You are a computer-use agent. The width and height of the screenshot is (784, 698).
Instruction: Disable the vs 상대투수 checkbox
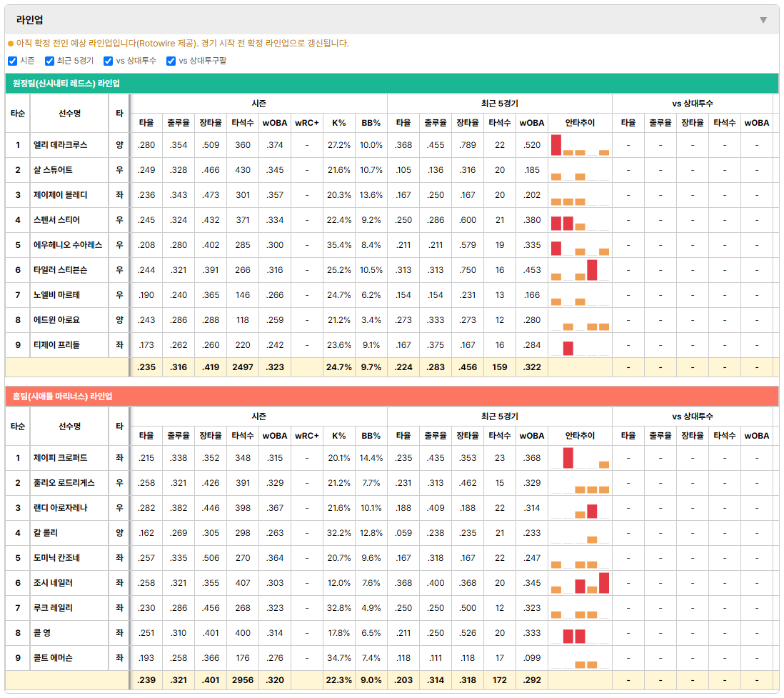pos(108,61)
